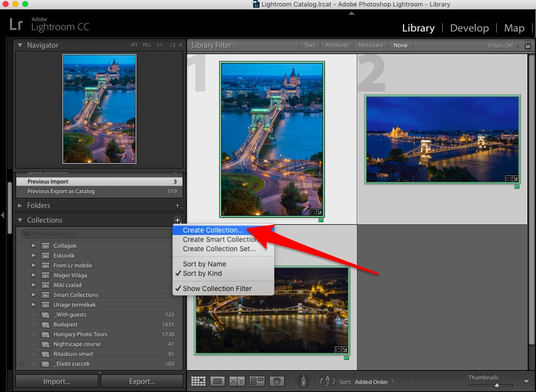The width and height of the screenshot is (536, 392).
Task: Adjust the Thumbnails size slider
Action: point(497,385)
